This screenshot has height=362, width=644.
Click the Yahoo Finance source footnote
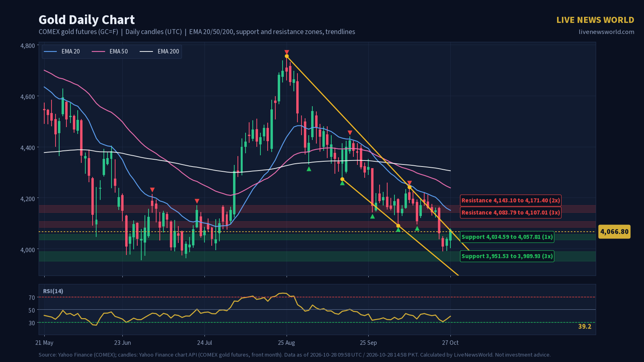click(295, 355)
